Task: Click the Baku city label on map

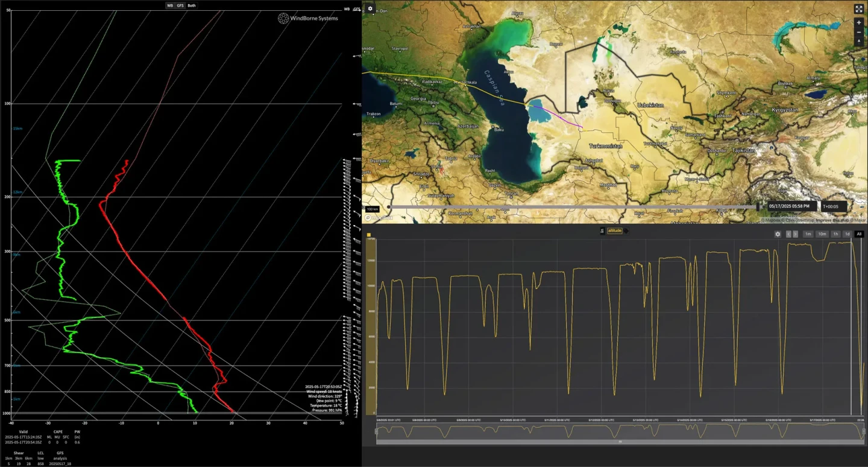Action: (x=498, y=129)
